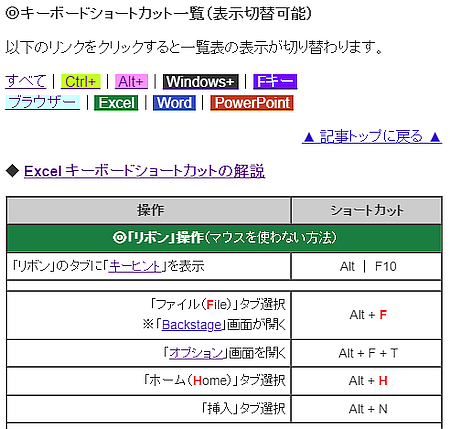This screenshot has width=450, height=429.
Task: Click the green 「リボン」操作 section header
Action: click(x=224, y=238)
